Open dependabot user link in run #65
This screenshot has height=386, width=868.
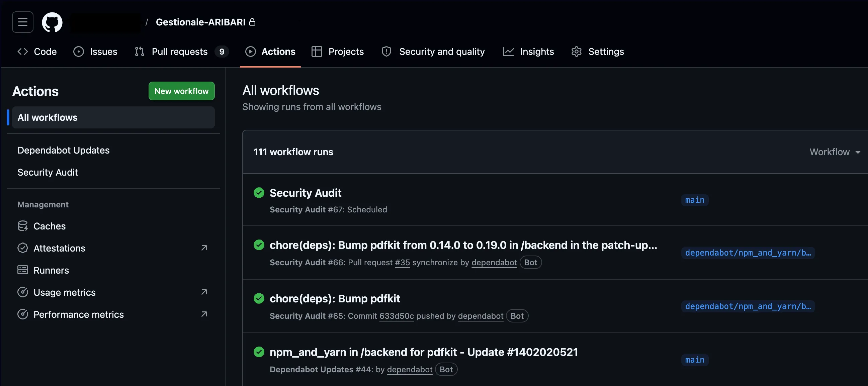pos(481,316)
